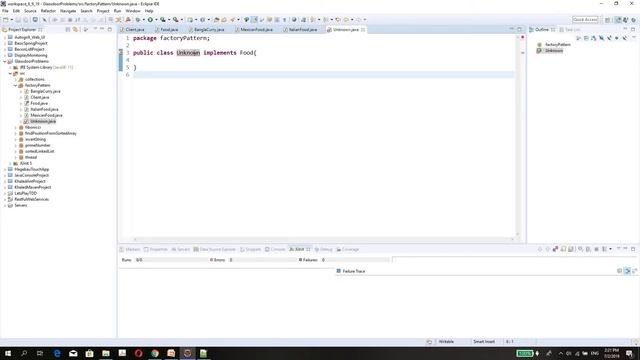Expand the Servers project node
This screenshot has height=360, width=640.
click(x=5, y=205)
